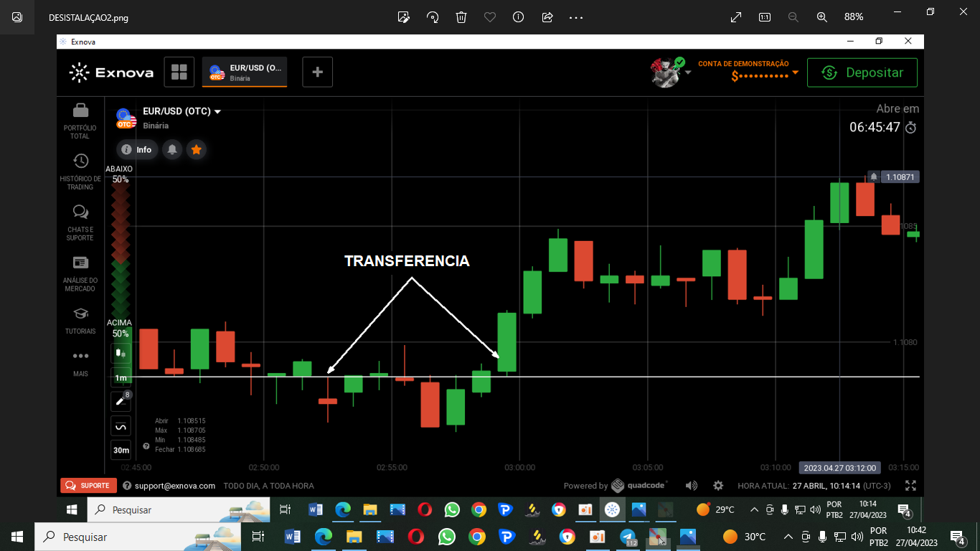Add a new asset tab with plus

(317, 72)
